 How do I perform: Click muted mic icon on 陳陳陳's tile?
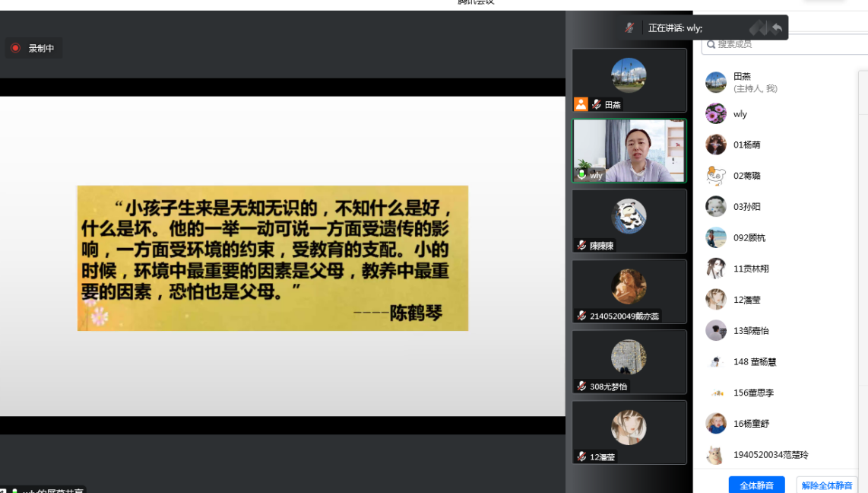click(x=581, y=246)
